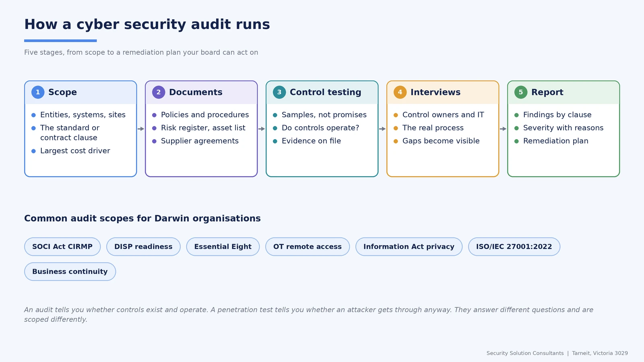Select the OT remote access pill
This screenshot has height=362, width=644.
(x=308, y=247)
